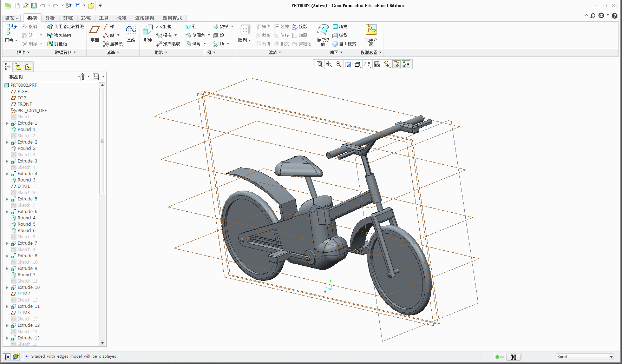Click the 平面 (Plane) datum tool
The width and height of the screenshot is (622, 364).
point(94,34)
